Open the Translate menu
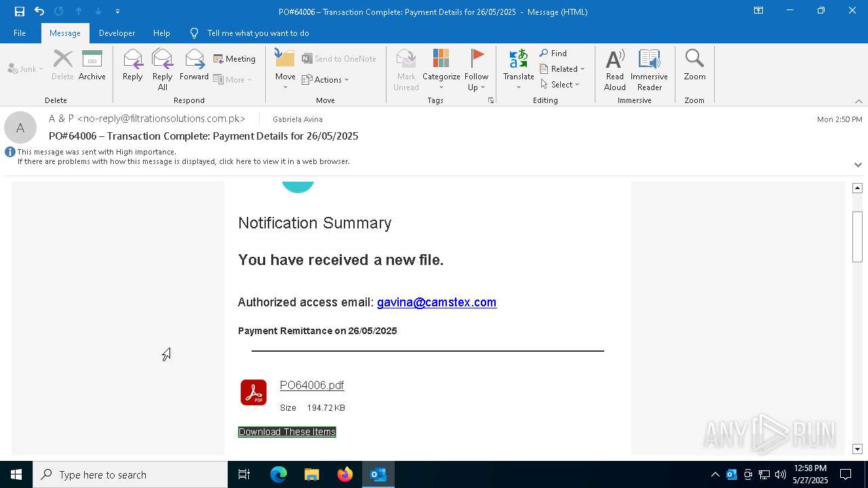Screen dimensions: 868x488 (519, 70)
